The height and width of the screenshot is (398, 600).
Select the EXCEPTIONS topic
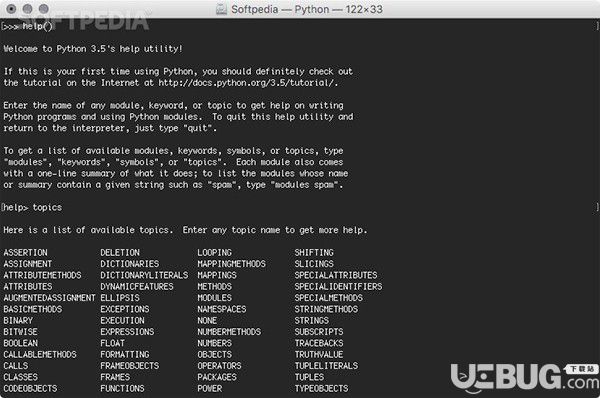125,309
